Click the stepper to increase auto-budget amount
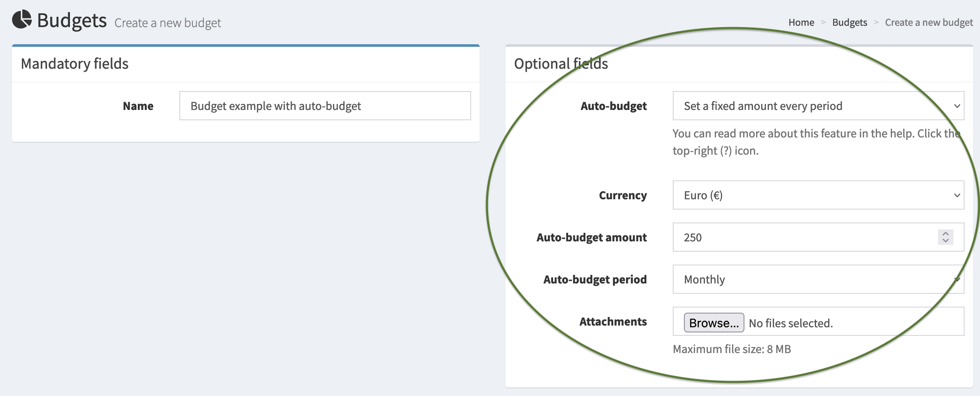This screenshot has height=396, width=980. [x=945, y=234]
